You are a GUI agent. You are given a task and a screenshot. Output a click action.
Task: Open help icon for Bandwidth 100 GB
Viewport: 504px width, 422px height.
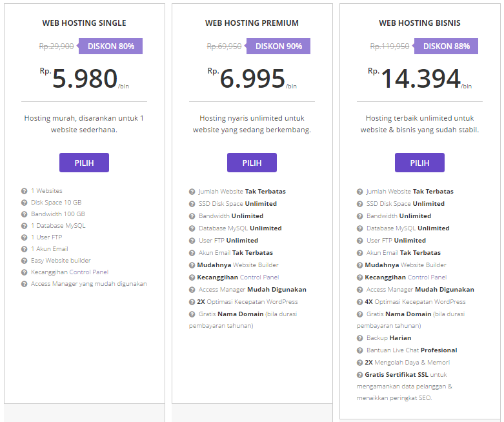pyautogui.click(x=24, y=214)
